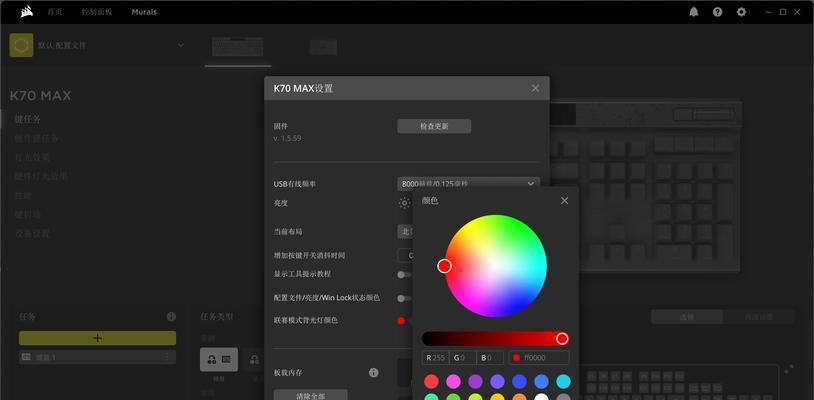Image resolution: width=814 pixels, height=400 pixels.
Task: Select the sixth item in the K70 MAX sidebar
Action: click(x=28, y=214)
